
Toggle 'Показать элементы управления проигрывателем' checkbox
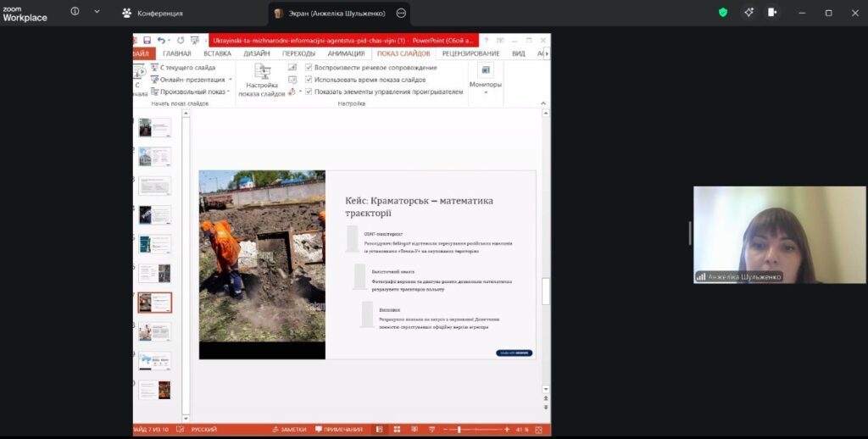(309, 92)
